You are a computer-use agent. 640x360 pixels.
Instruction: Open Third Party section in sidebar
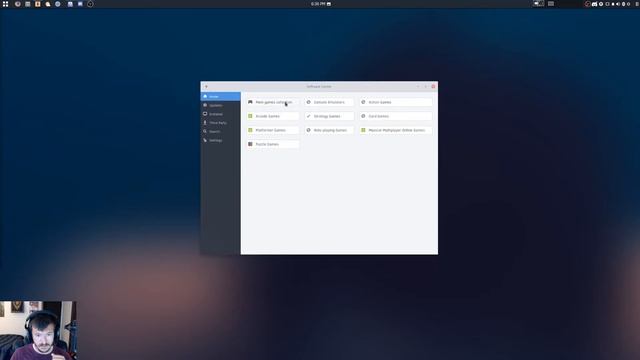220,123
